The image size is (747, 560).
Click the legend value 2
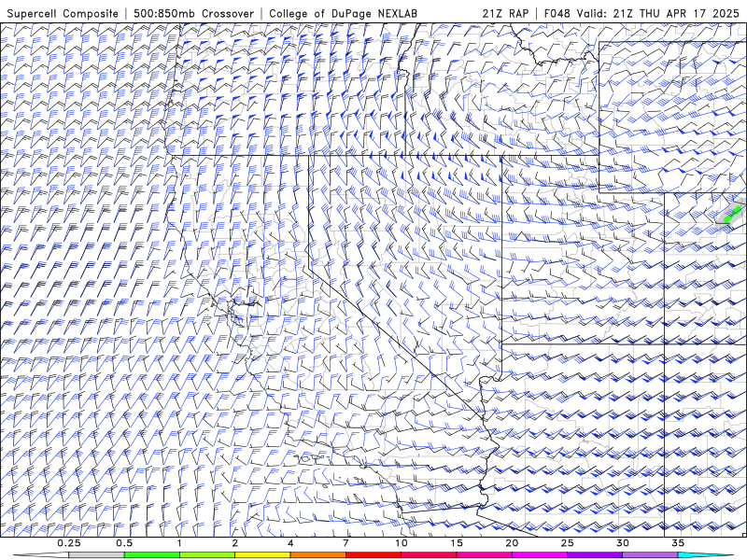[235, 543]
